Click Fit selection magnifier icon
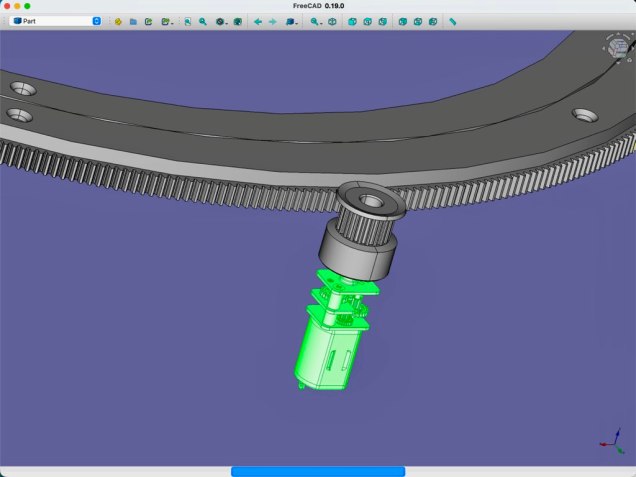This screenshot has width=636, height=477. (x=203, y=20)
